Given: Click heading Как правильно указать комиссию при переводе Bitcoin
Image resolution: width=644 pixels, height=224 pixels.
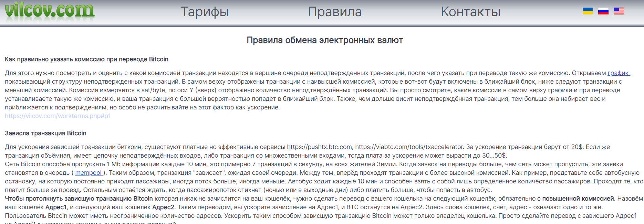Looking at the screenshot, I should pos(86,59).
